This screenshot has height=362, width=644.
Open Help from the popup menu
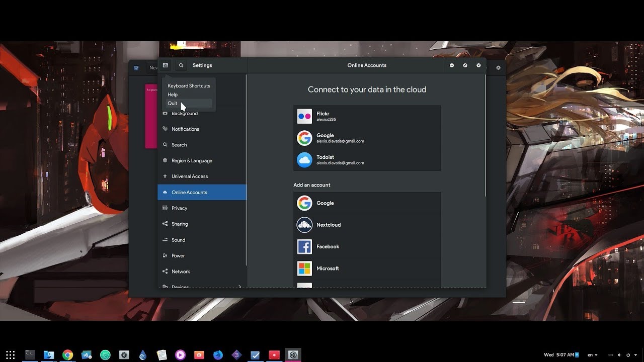[189, 95]
